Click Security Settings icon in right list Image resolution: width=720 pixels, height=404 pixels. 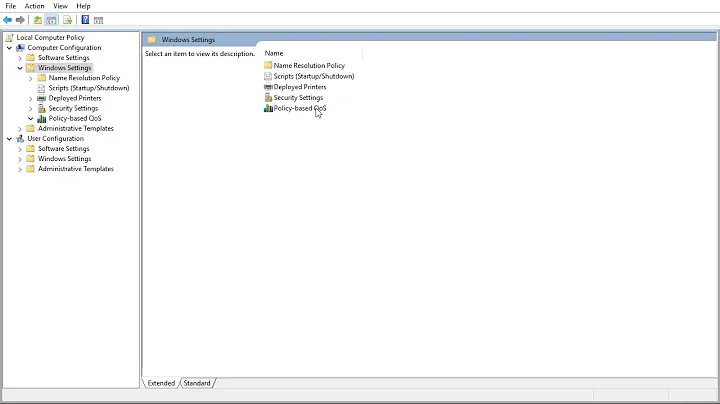coord(268,97)
